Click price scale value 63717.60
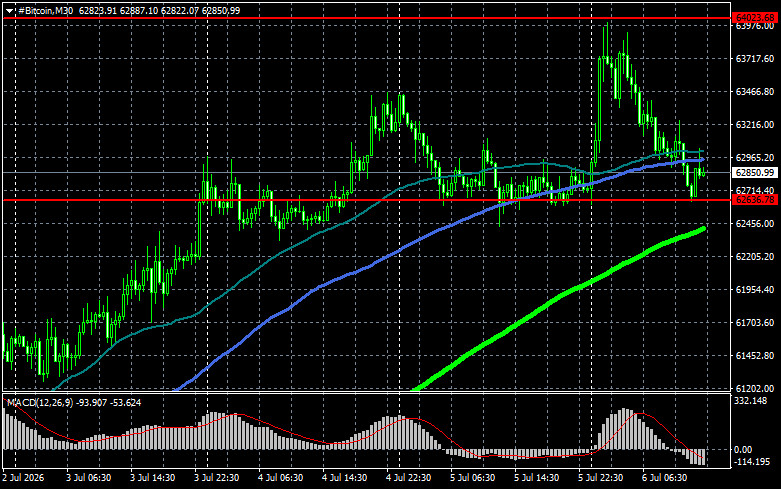 755,59
